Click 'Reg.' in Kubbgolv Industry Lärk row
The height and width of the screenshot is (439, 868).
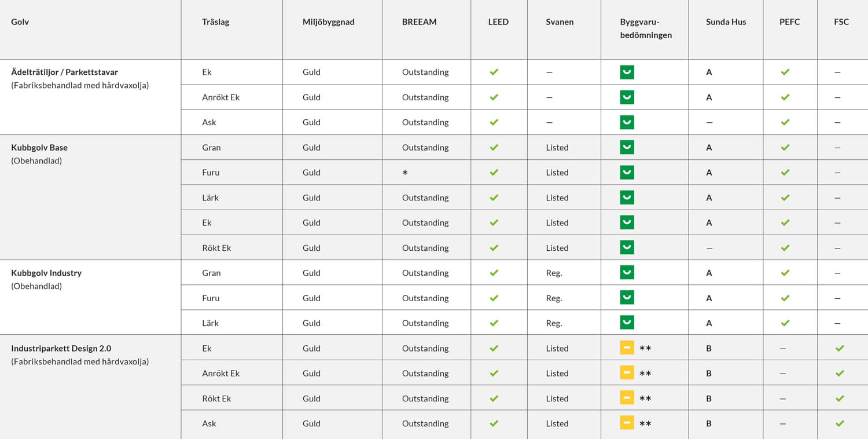click(554, 323)
